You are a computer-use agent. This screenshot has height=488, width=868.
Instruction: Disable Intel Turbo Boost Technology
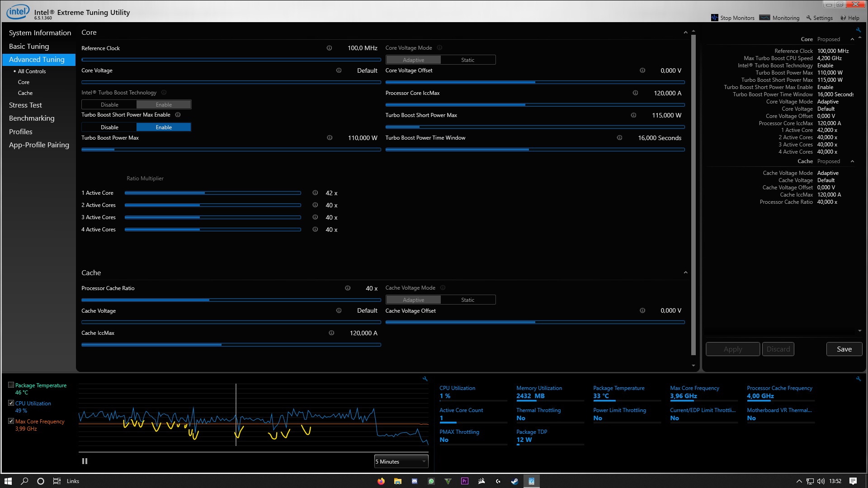point(108,104)
